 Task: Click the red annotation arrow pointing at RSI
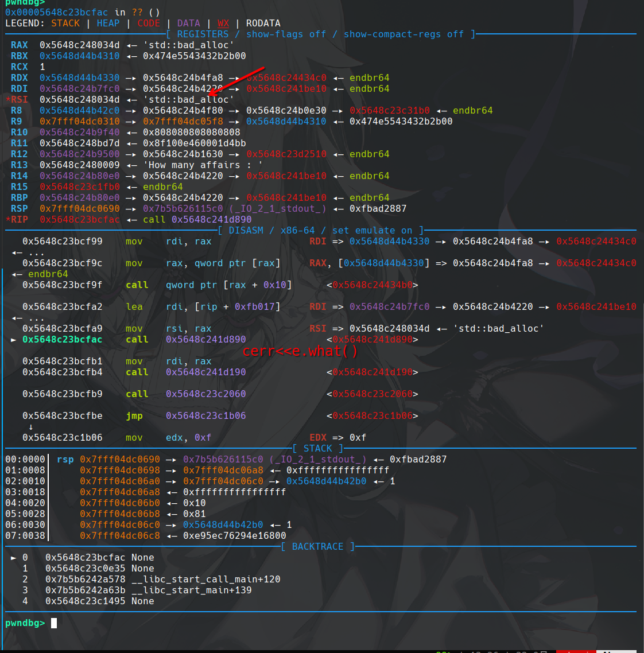pyautogui.click(x=238, y=79)
